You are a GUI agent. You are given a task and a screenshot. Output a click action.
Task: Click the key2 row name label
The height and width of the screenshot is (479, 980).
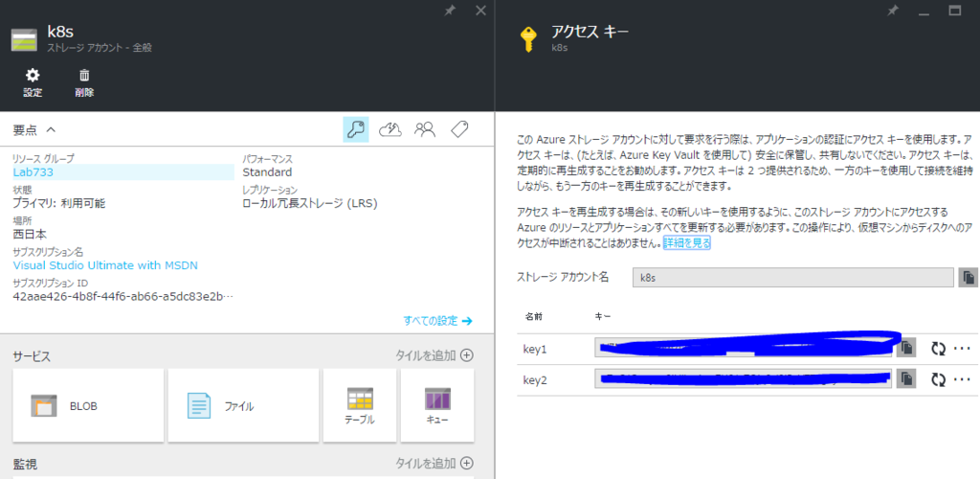pyautogui.click(x=535, y=379)
